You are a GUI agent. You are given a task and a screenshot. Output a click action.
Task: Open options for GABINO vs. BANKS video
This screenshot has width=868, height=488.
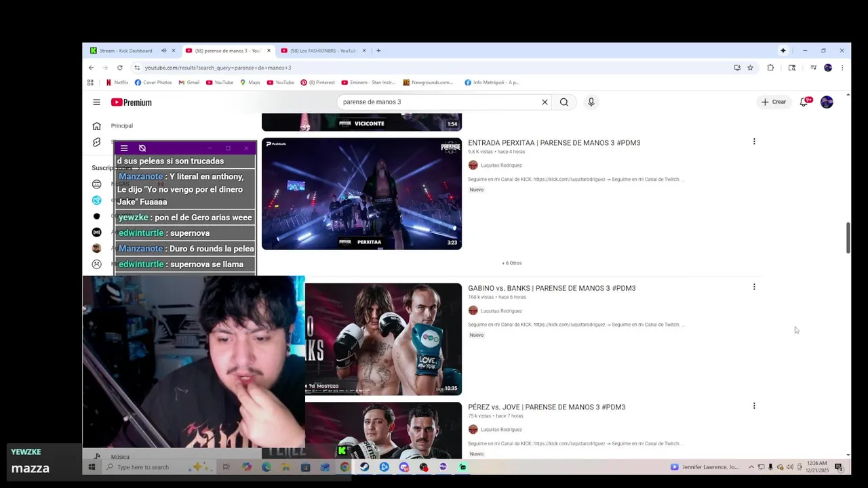click(754, 287)
